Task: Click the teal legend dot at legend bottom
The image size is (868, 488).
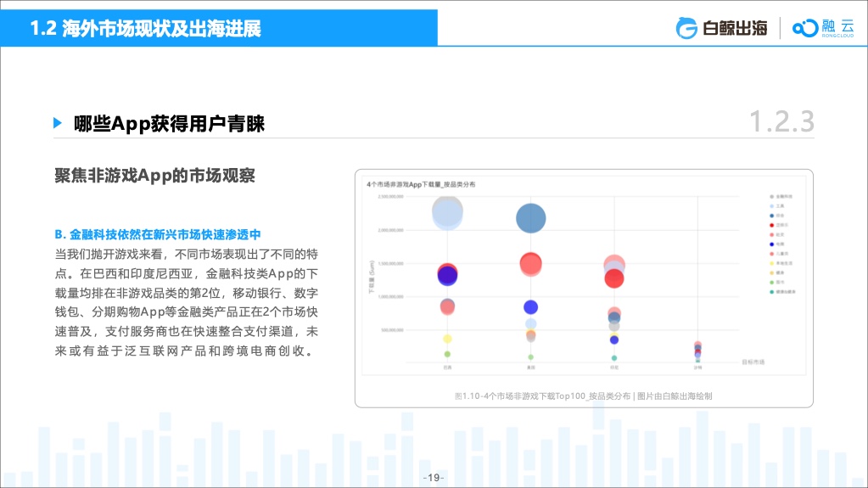Action: coord(771,292)
